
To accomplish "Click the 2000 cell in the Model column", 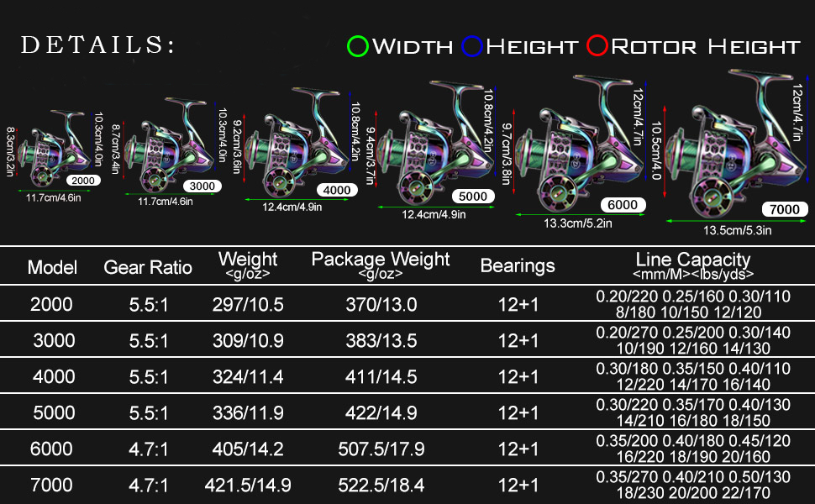I will (51, 304).
